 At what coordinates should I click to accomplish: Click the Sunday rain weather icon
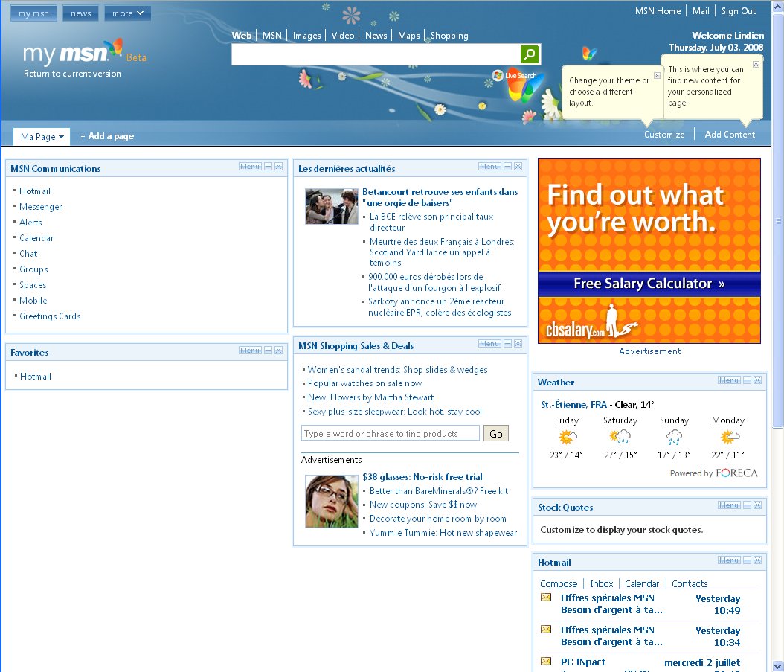674,438
